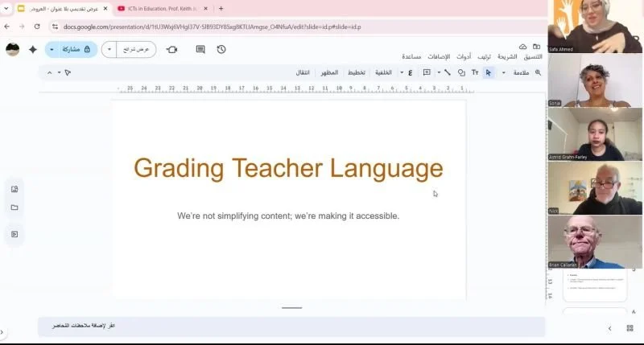
Task: Click Brian Callanan's video tile
Action: [x=595, y=242]
